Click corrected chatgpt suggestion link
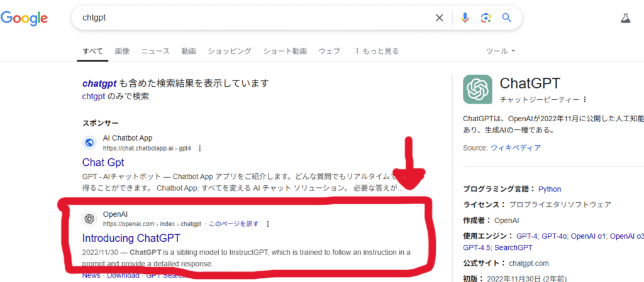The image size is (644, 282). [x=100, y=84]
